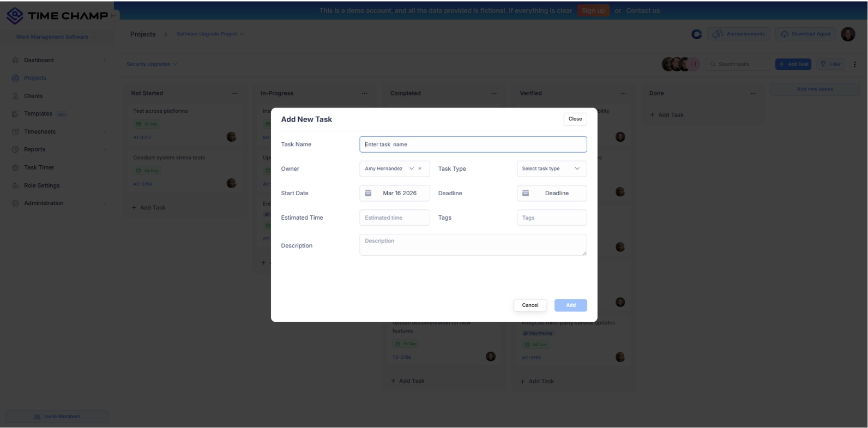Click the blue C refresh icon
Viewport: 868px width, 428px height.
click(x=696, y=34)
